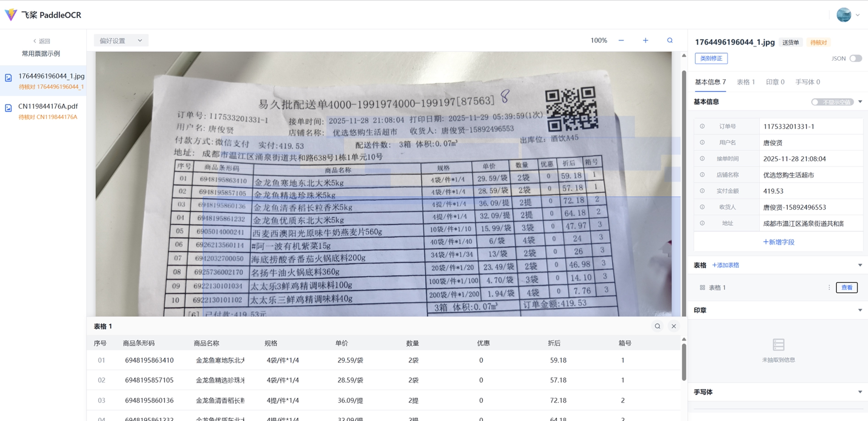This screenshot has width=868, height=421.
Task: Switch to the 表格 1 tab
Action: (746, 82)
